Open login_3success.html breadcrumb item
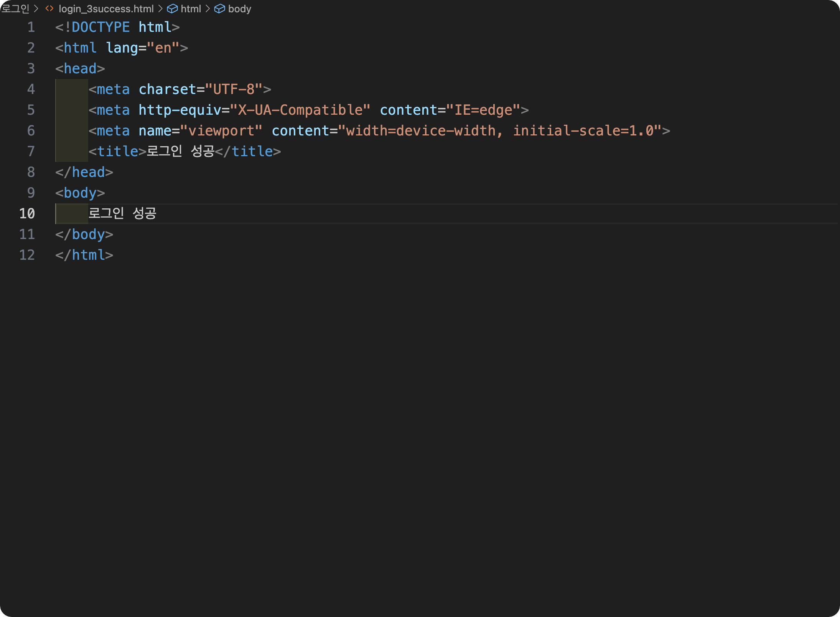The width and height of the screenshot is (840, 617). (x=106, y=8)
